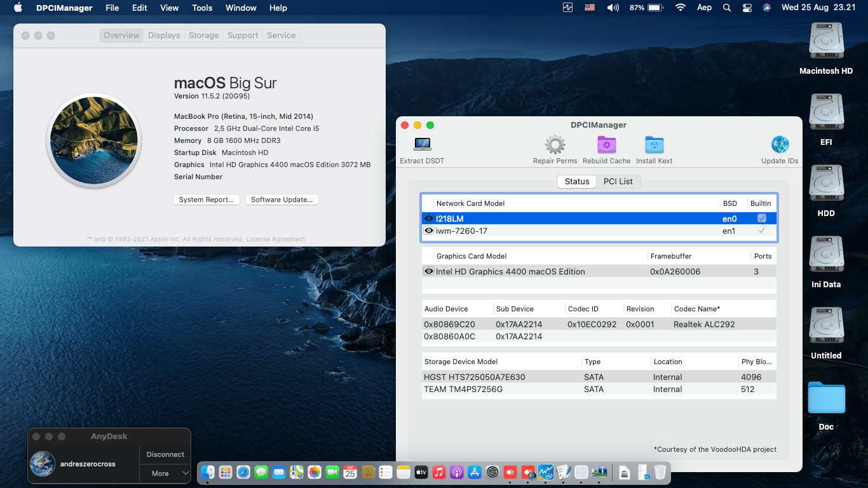The width and height of the screenshot is (868, 488).
Task: Open Launchpad from the dock
Action: point(226,472)
